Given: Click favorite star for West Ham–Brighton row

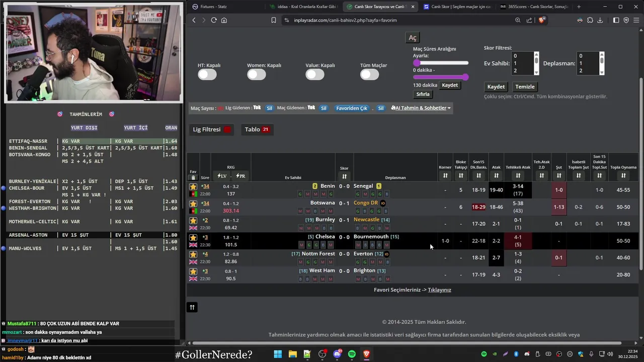Looking at the screenshot, I should 193,271.
